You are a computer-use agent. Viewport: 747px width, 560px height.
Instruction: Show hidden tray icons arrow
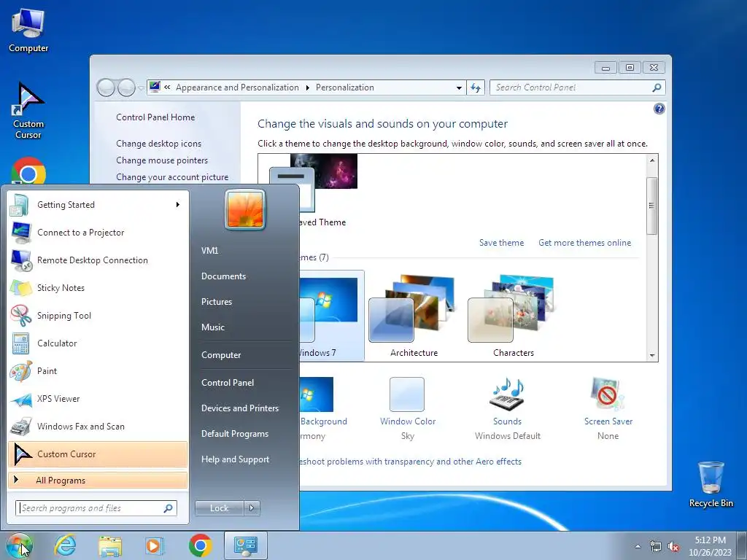tap(638, 546)
